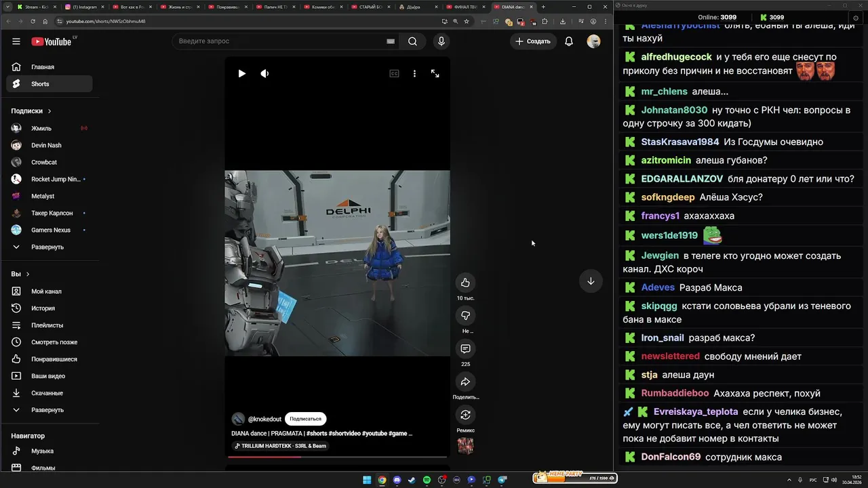This screenshot has width=868, height=488.
Task: Open Discord from the taskbar
Action: coord(397,480)
